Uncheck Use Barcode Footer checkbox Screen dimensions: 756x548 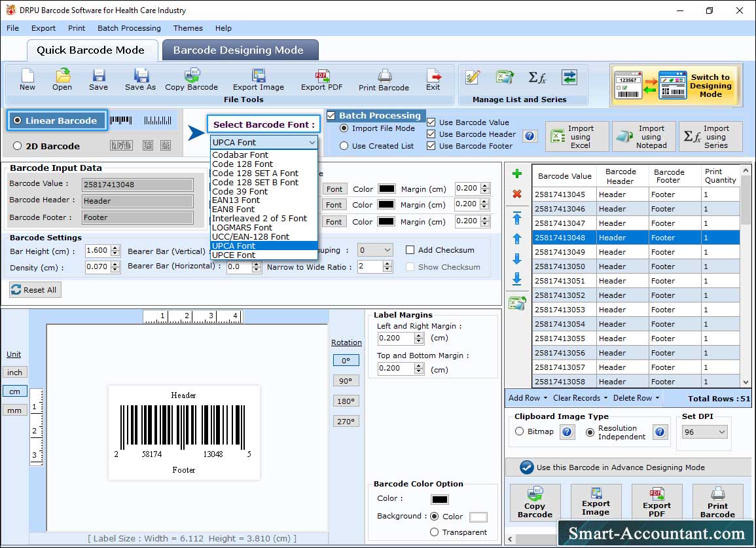pyautogui.click(x=431, y=146)
